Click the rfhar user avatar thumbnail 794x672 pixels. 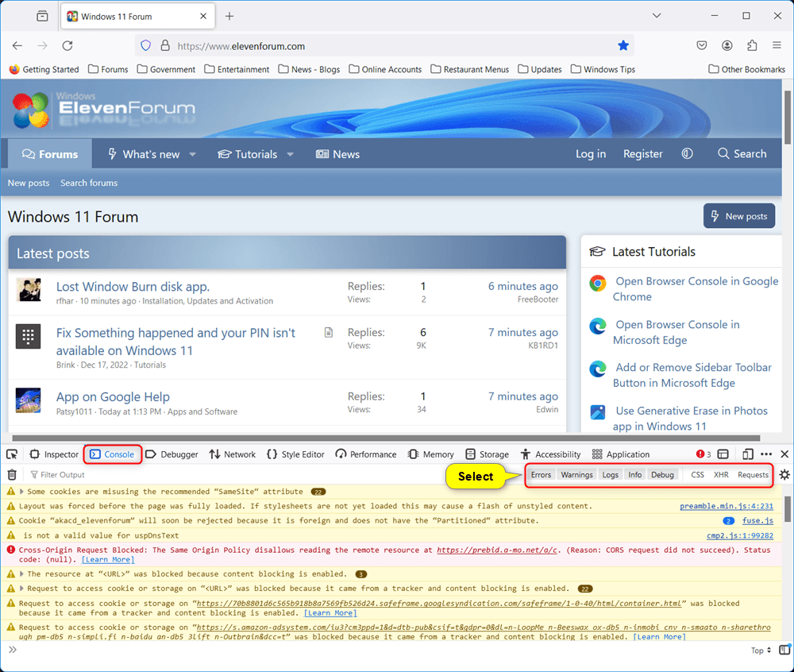(x=29, y=290)
